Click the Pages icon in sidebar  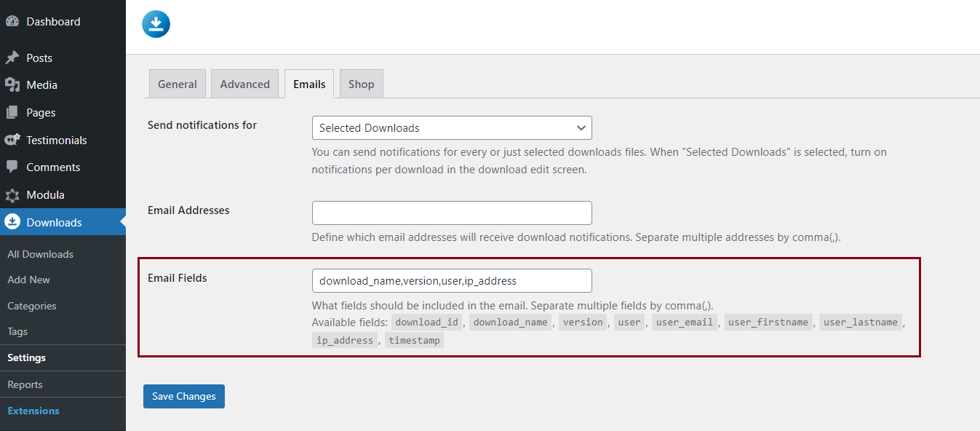click(x=12, y=113)
